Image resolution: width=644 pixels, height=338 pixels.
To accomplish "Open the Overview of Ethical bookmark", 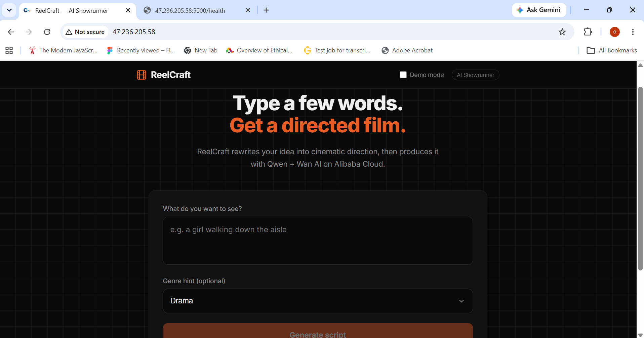I will coord(259,50).
